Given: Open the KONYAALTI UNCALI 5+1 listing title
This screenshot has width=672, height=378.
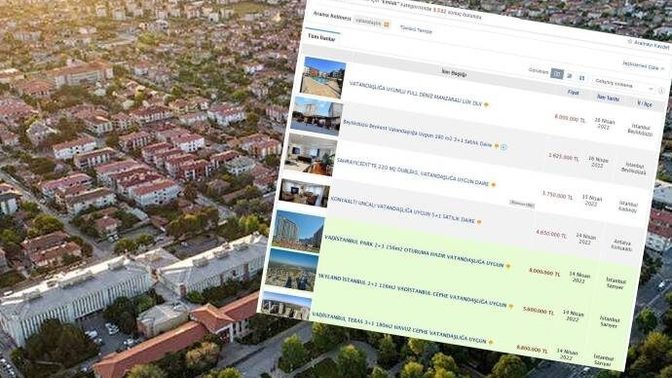Looking at the screenshot, I should click(403, 210).
